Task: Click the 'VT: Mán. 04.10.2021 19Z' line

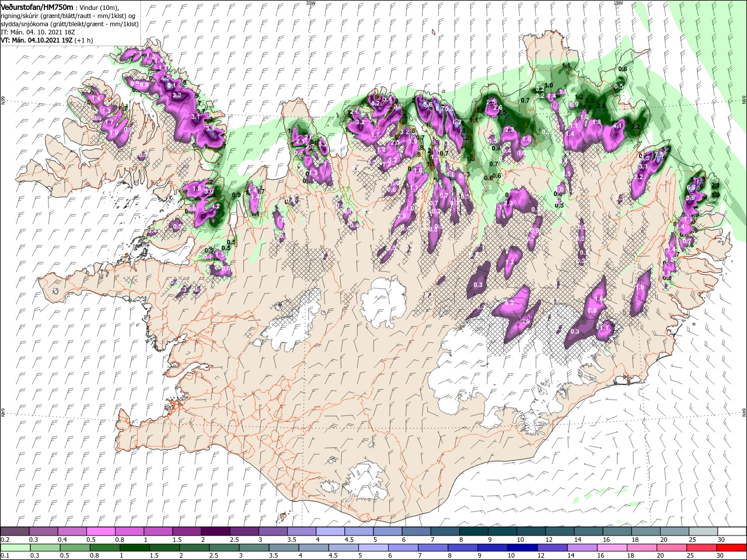Action: pyautogui.click(x=36, y=40)
